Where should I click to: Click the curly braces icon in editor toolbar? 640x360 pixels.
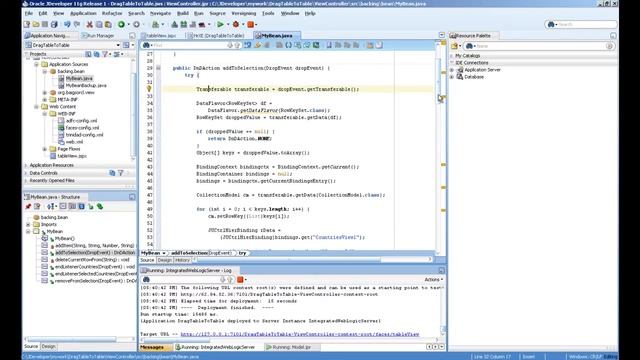pyautogui.click(x=289, y=45)
